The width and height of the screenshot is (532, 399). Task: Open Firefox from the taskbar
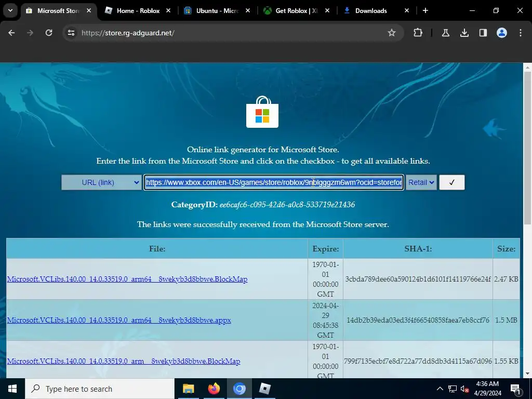point(214,389)
